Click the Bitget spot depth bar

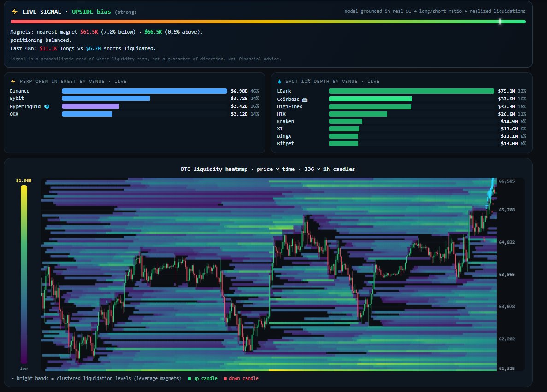(343, 143)
